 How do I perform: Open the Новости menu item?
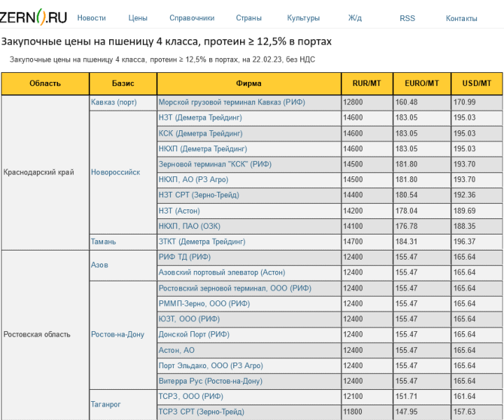[92, 18]
